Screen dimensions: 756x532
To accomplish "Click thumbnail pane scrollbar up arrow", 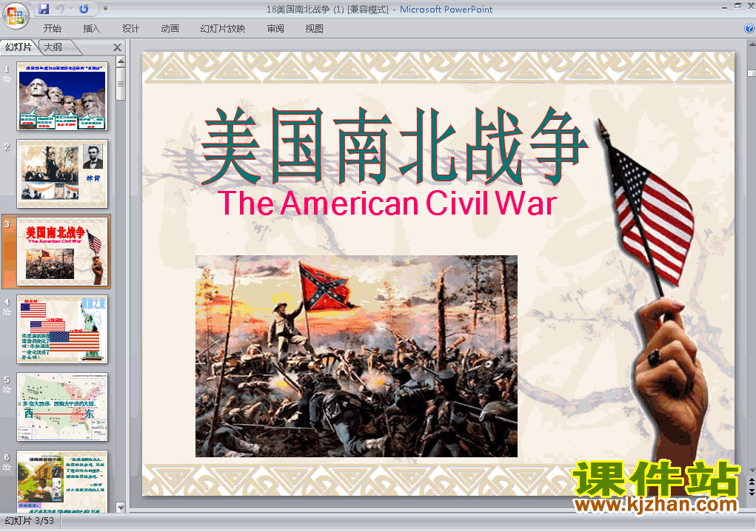I will coord(121,61).
